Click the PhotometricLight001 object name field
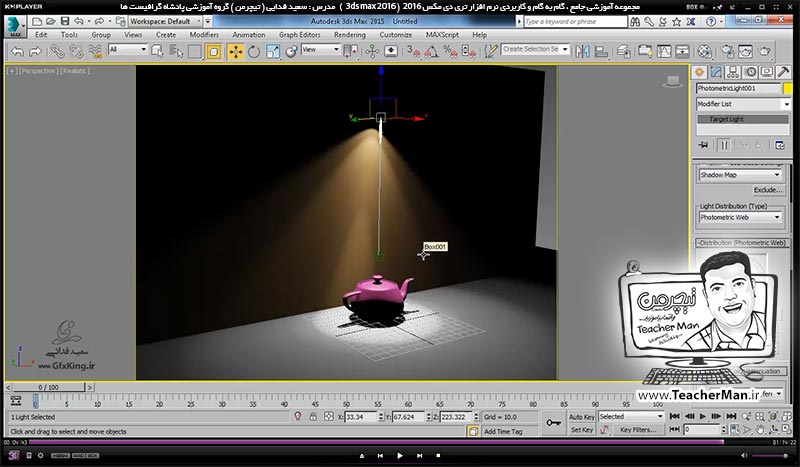The width and height of the screenshot is (800, 467). pos(739,88)
